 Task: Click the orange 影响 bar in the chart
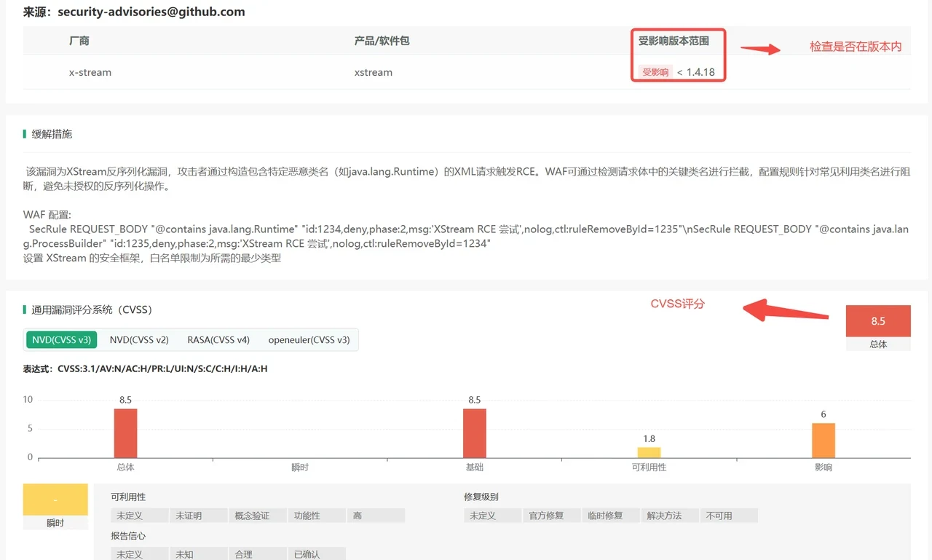coord(824,441)
